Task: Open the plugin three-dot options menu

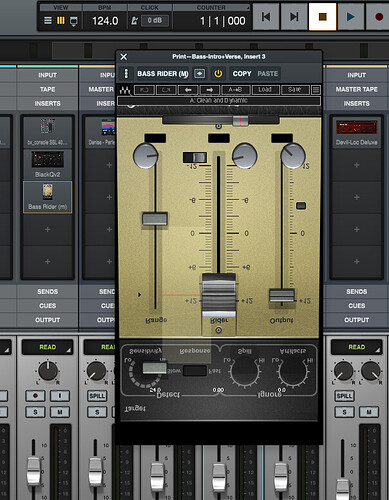Action: [x=126, y=74]
